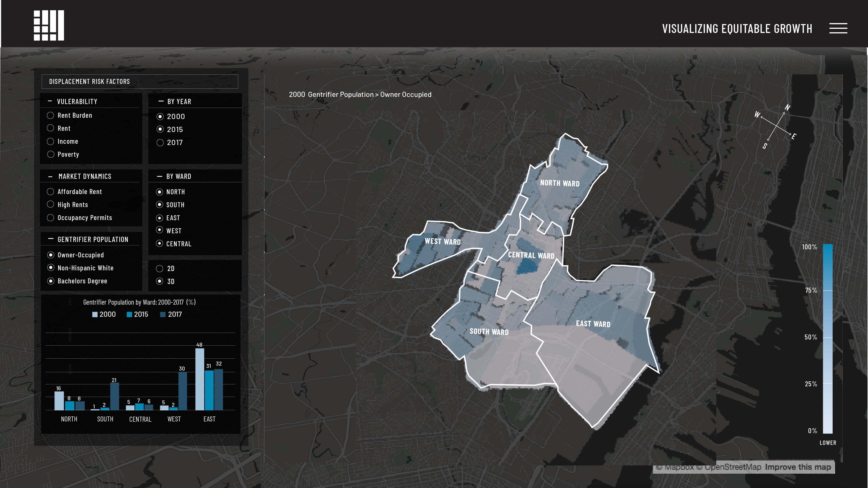Select the 2017 year option
Screen dimensions: 868x488
click(x=160, y=143)
